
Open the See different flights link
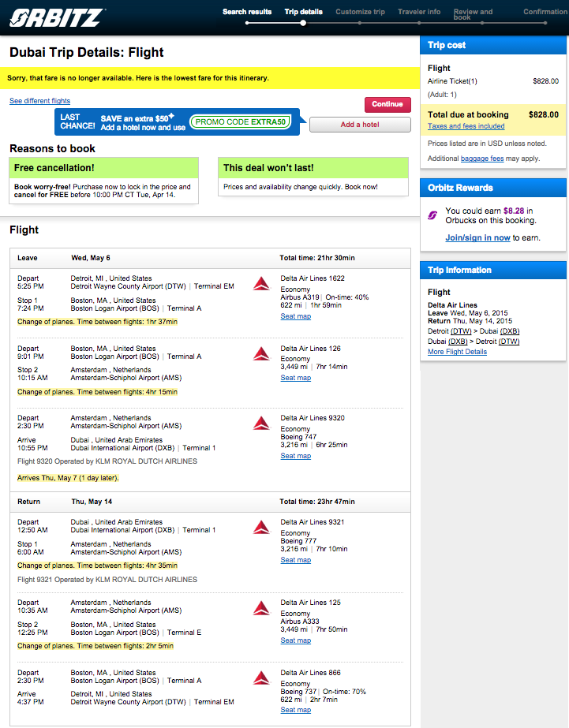(40, 101)
